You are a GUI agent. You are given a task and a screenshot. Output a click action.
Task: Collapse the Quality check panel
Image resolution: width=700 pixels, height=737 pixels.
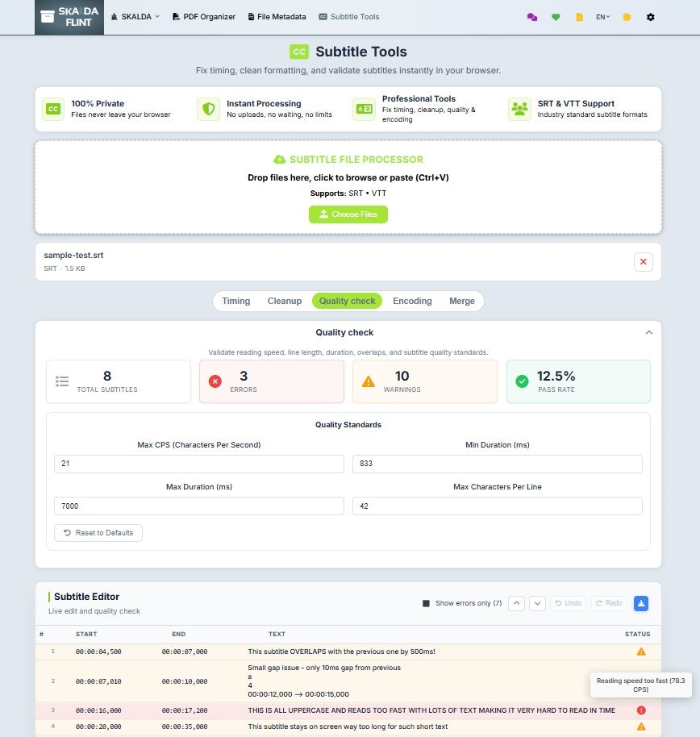click(649, 331)
